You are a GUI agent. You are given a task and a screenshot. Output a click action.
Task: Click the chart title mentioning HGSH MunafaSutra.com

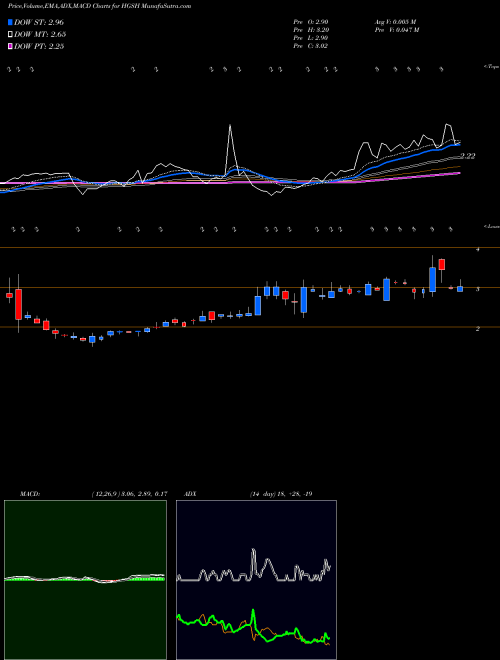pyautogui.click(x=99, y=6)
